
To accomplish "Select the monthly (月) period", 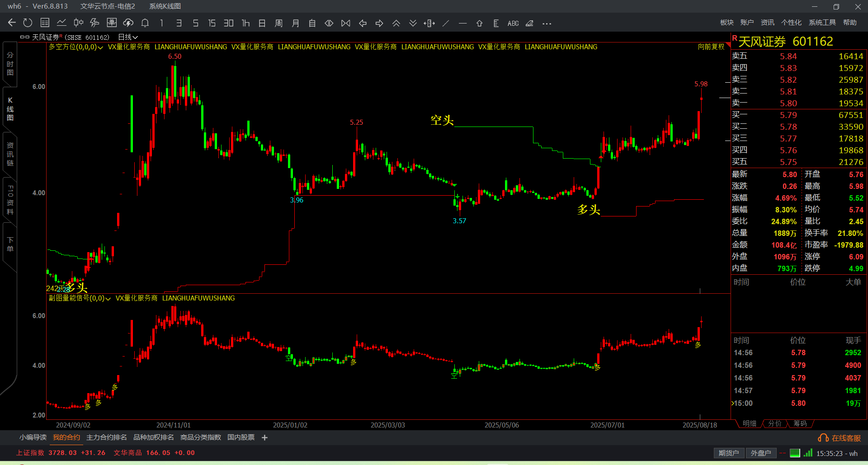I will (x=295, y=23).
